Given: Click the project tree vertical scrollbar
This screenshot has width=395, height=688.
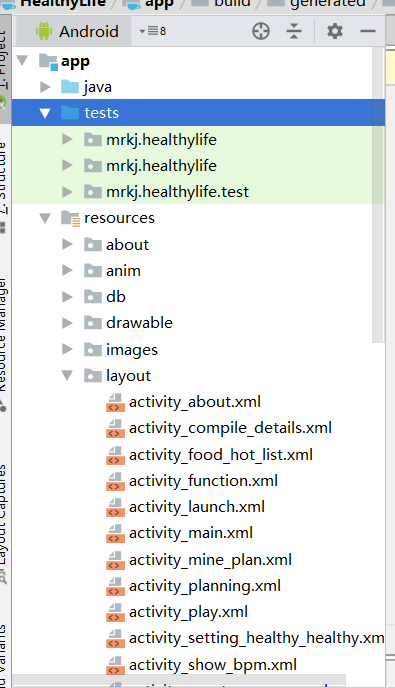Looking at the screenshot, I should tap(378, 195).
